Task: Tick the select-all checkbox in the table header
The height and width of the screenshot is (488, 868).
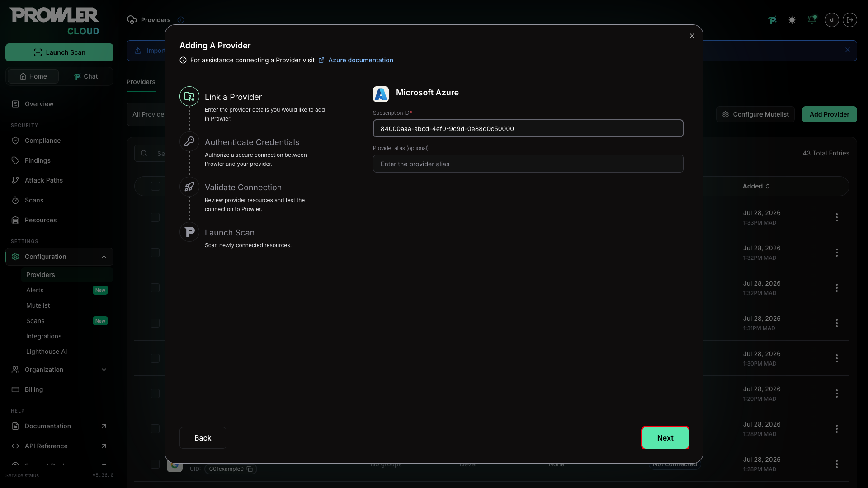Action: click(156, 186)
